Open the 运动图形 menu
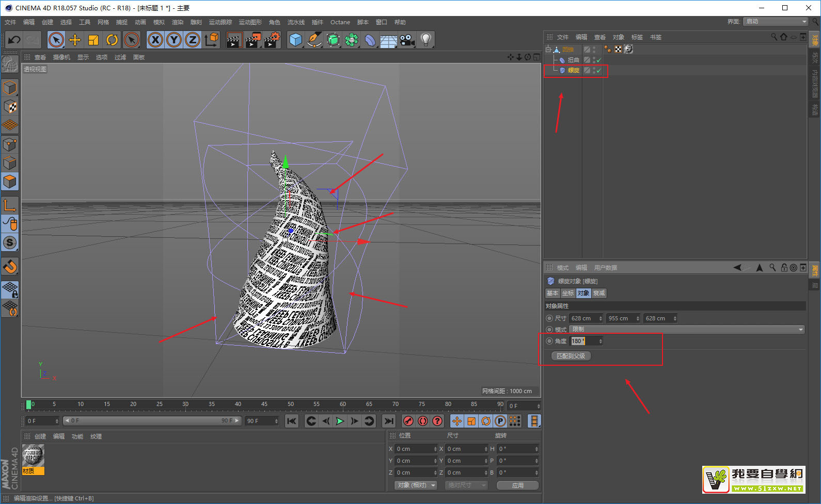Screen dimensions: 821x504 coord(250,22)
